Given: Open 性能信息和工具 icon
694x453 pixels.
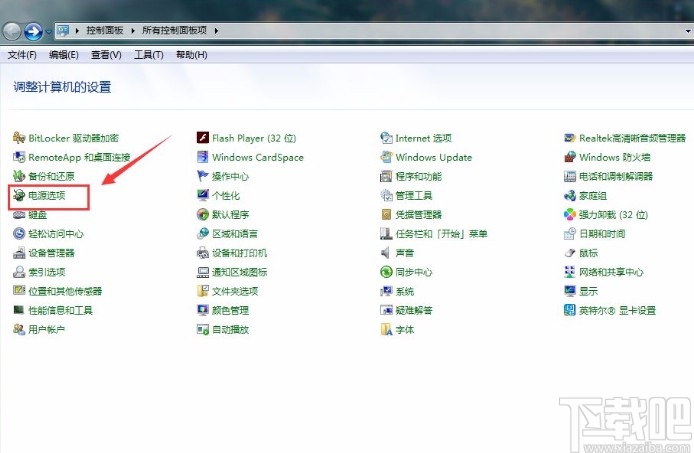Looking at the screenshot, I should click(x=19, y=310).
